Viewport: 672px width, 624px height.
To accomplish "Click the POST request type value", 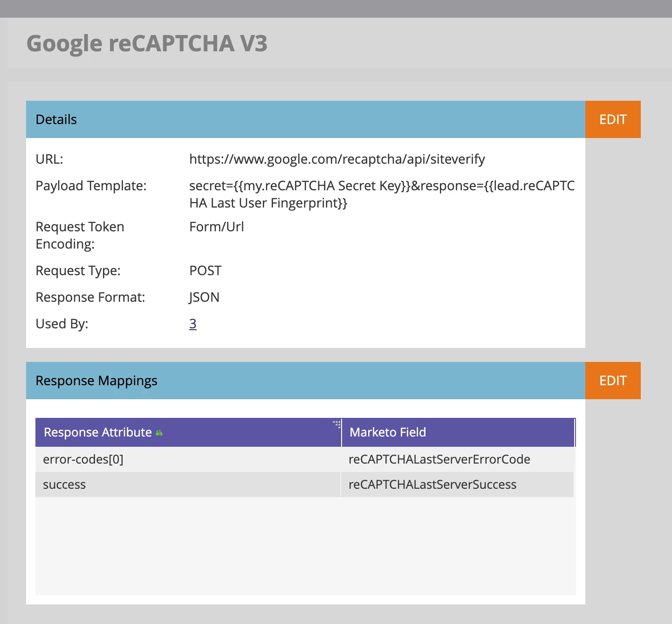I will click(x=206, y=270).
